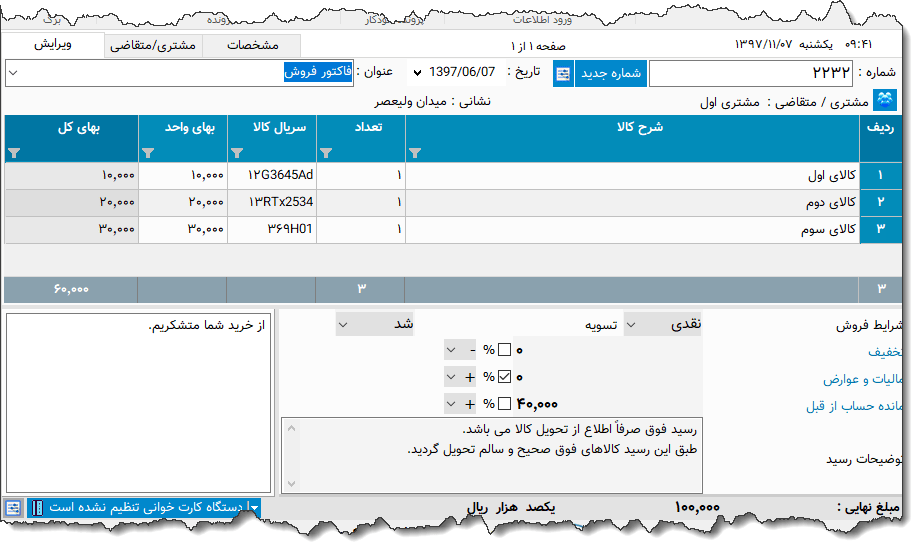
Task: Click the customer icon next to مشتری / متقاضی
Action: [885, 100]
